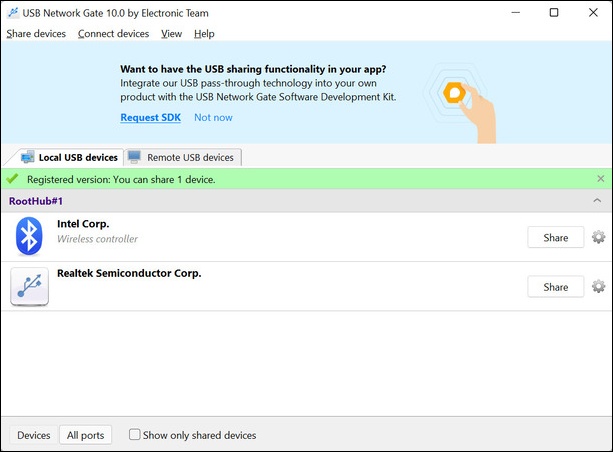
Task: Switch to Remote USB devices tab
Action: pyautogui.click(x=183, y=157)
